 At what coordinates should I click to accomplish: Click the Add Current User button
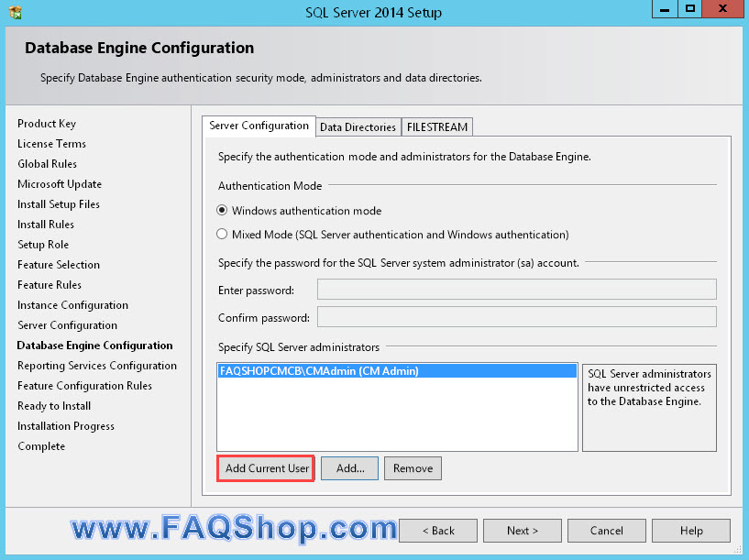coord(267,468)
